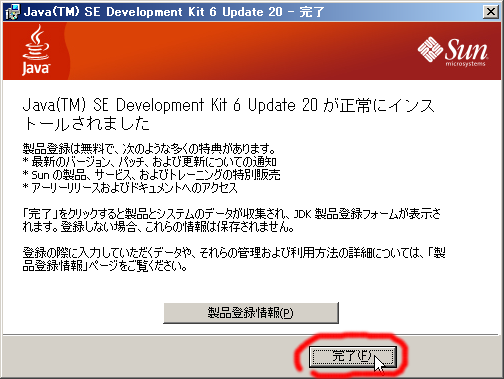
Task: Click the 完了(F) finish button
Action: [x=353, y=357]
